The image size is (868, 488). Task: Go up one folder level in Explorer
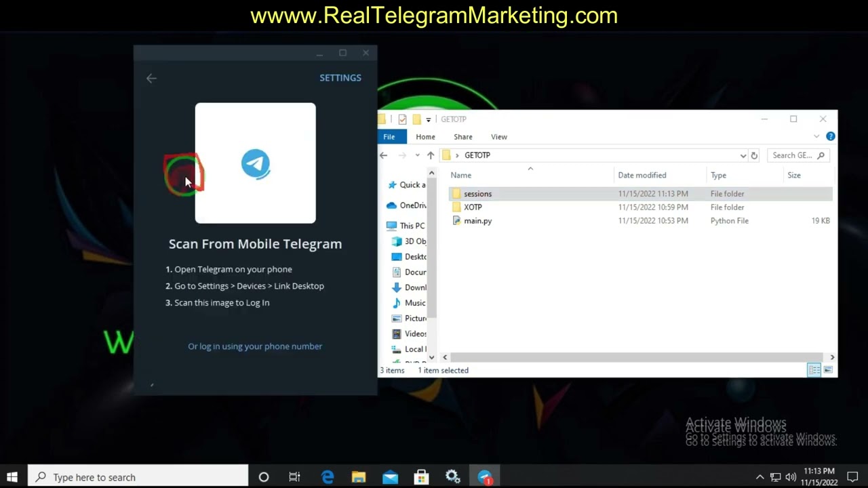point(430,155)
